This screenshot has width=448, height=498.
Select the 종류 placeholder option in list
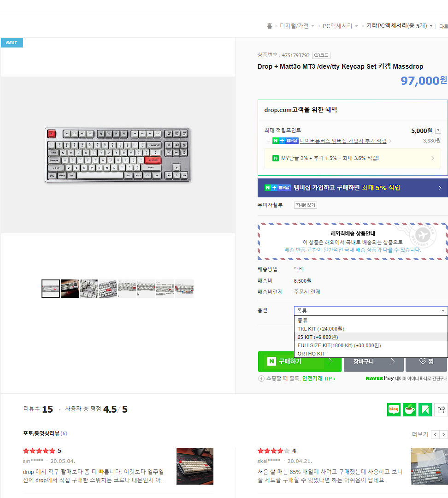pyautogui.click(x=371, y=320)
